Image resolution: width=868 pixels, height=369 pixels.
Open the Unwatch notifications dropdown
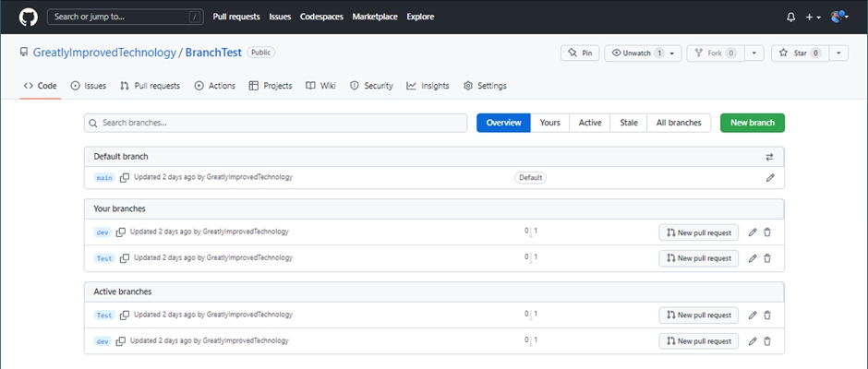coord(645,54)
